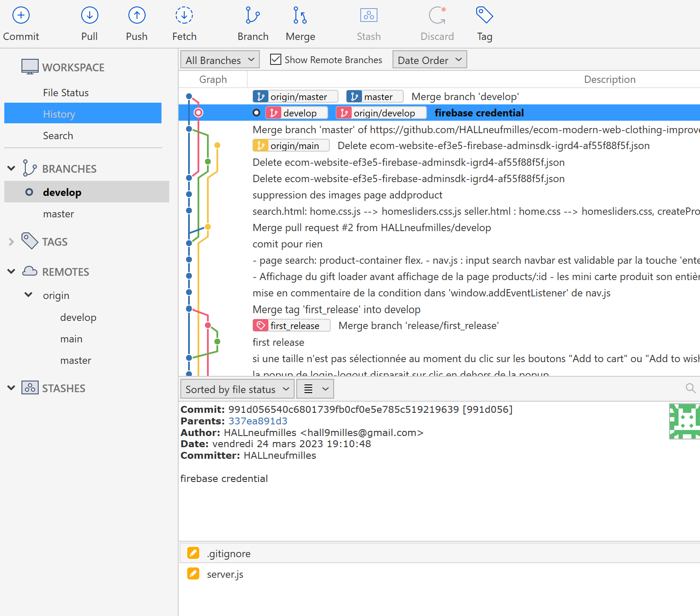Viewport: 700px width, 616px height.
Task: Click the pending-changes pencil icon next to .gitignore
Action: (x=193, y=553)
